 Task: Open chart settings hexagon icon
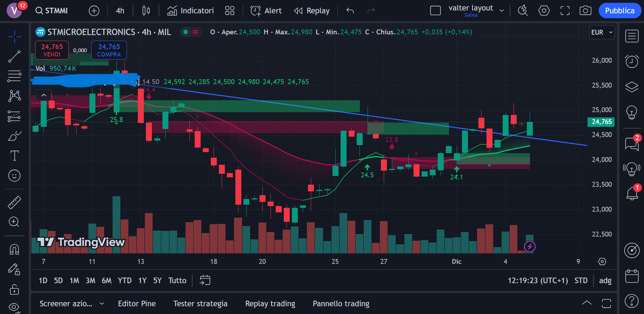[x=544, y=11]
